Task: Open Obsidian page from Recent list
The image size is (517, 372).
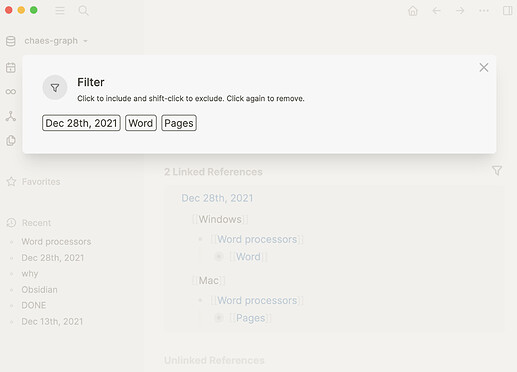Action: click(x=39, y=290)
